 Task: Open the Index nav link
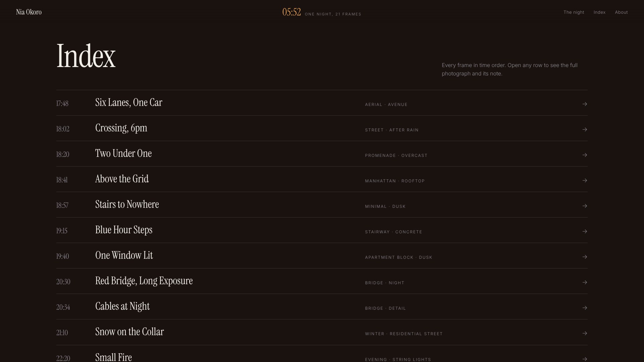[x=599, y=12]
